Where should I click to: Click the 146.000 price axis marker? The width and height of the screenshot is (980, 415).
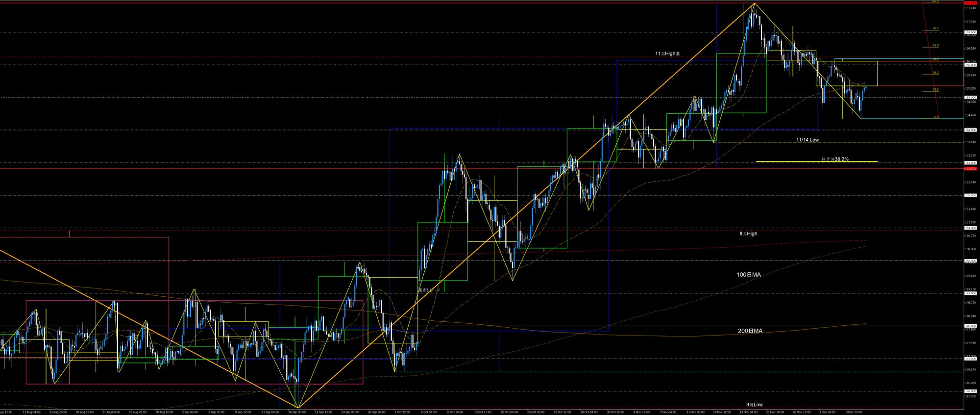(970, 391)
